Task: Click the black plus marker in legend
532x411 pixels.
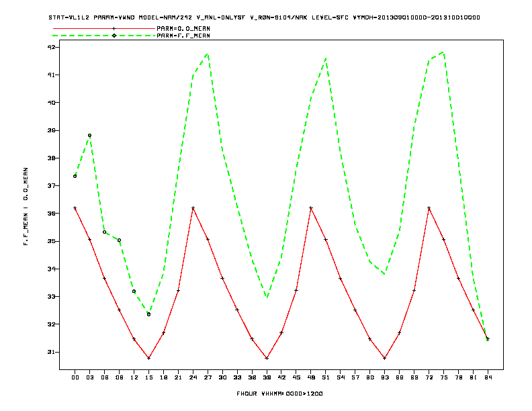Action: pos(114,28)
